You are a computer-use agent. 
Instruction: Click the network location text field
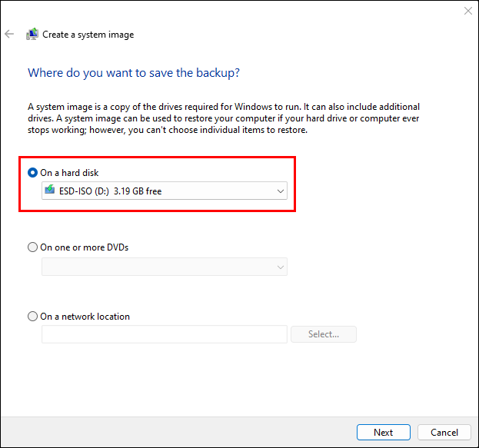click(x=164, y=334)
